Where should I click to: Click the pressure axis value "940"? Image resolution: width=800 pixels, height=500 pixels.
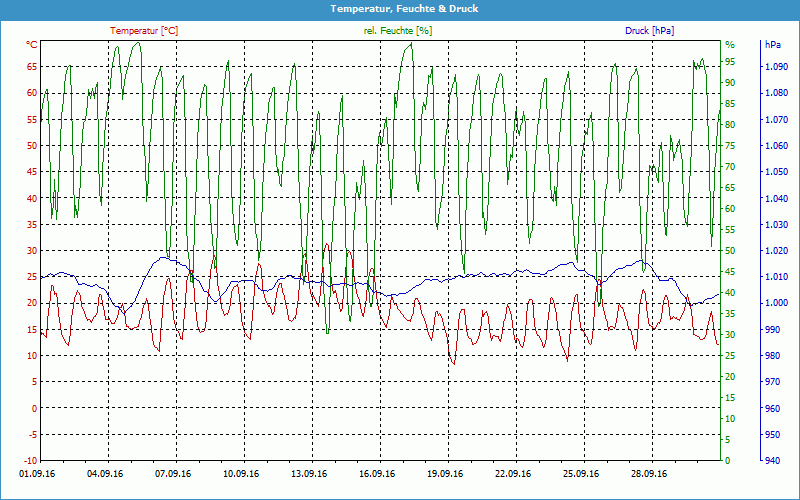click(x=772, y=461)
